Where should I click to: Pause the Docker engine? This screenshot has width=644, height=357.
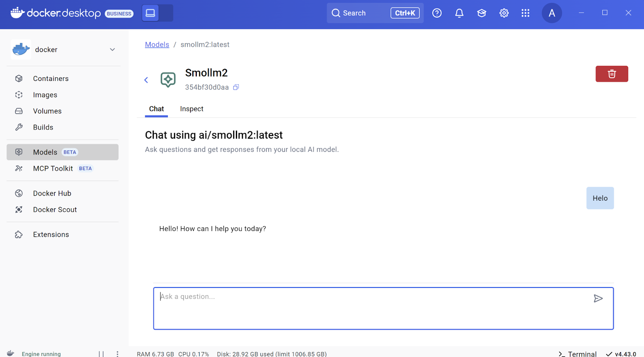click(101, 354)
